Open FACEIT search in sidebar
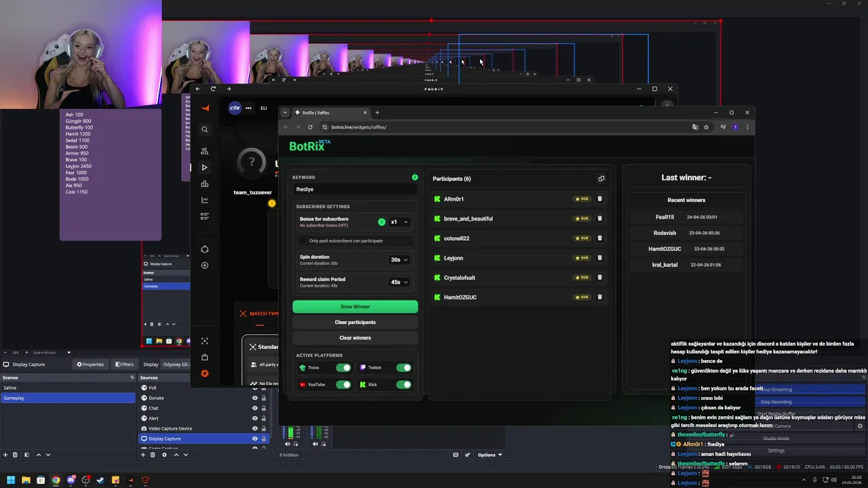This screenshot has width=868, height=488. [x=205, y=129]
